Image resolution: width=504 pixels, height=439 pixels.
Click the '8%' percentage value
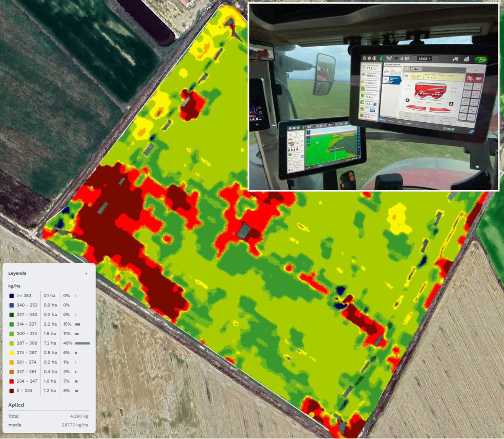(x=66, y=391)
